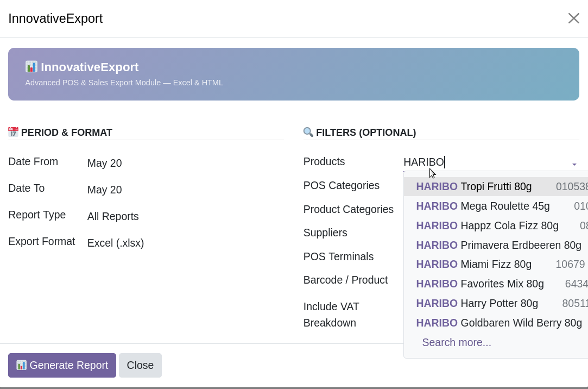
Task: Click the Date To value May 20
Action: (x=105, y=190)
